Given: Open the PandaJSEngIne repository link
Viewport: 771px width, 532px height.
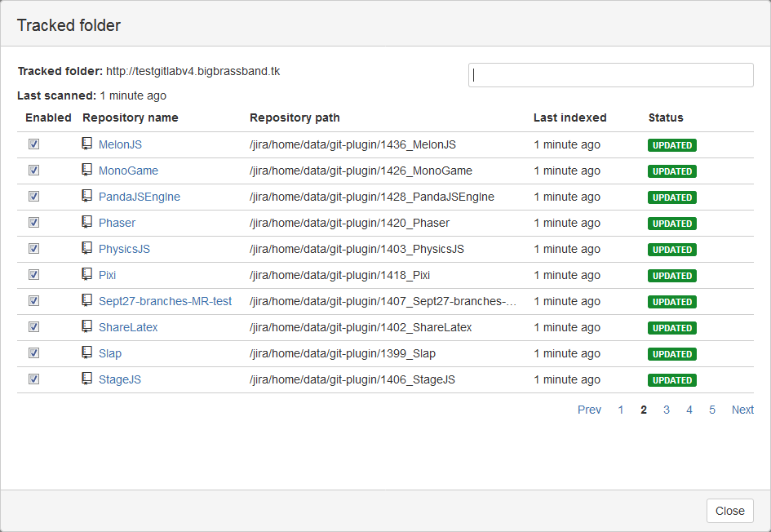Looking at the screenshot, I should [x=140, y=197].
